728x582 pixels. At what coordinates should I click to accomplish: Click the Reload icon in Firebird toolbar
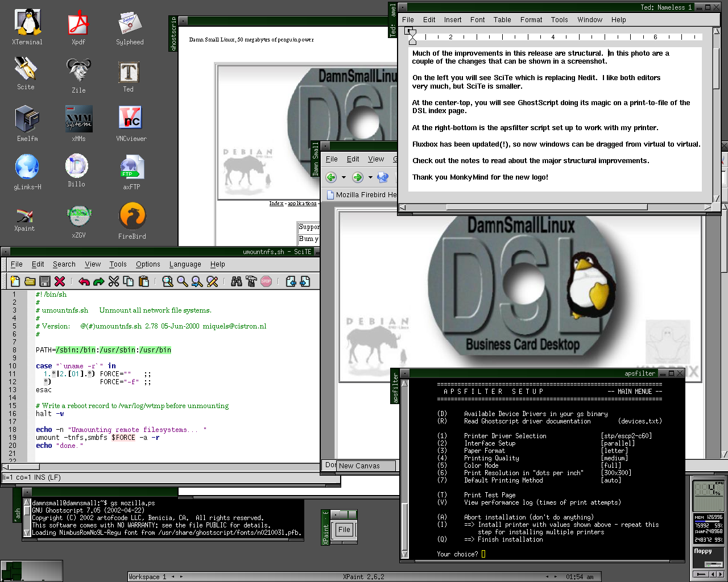pyautogui.click(x=383, y=177)
